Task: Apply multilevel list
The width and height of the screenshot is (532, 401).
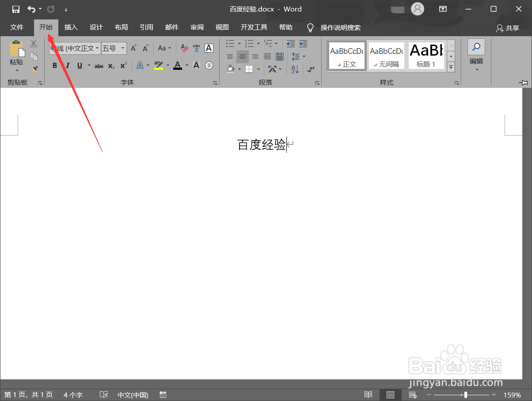Action: coord(268,43)
